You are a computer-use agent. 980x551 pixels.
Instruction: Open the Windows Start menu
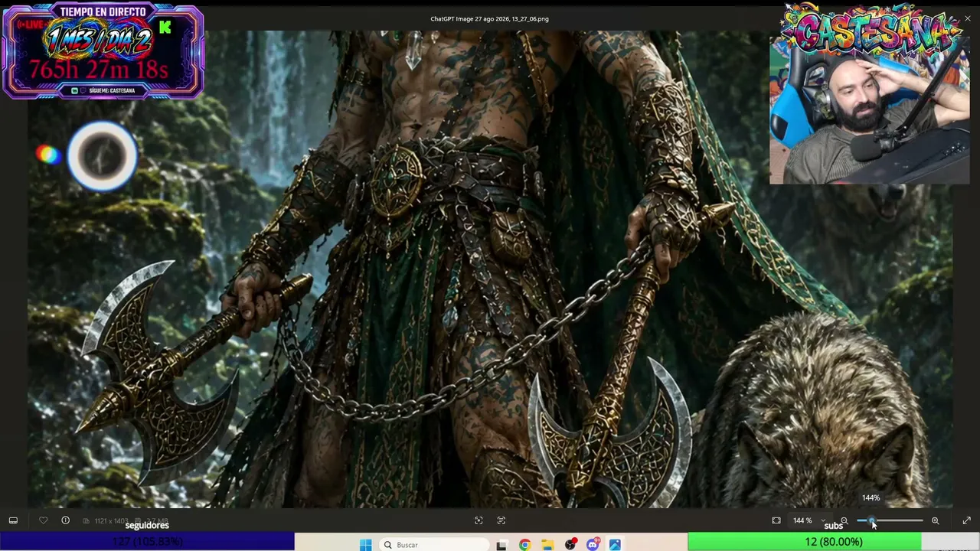366,545
